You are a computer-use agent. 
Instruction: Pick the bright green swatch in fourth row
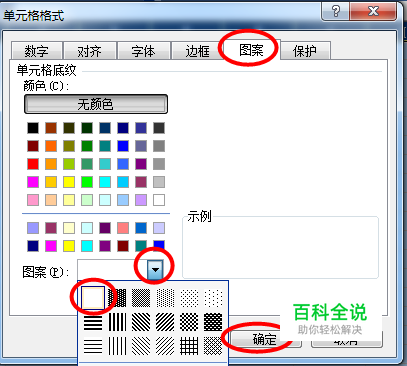(87, 182)
